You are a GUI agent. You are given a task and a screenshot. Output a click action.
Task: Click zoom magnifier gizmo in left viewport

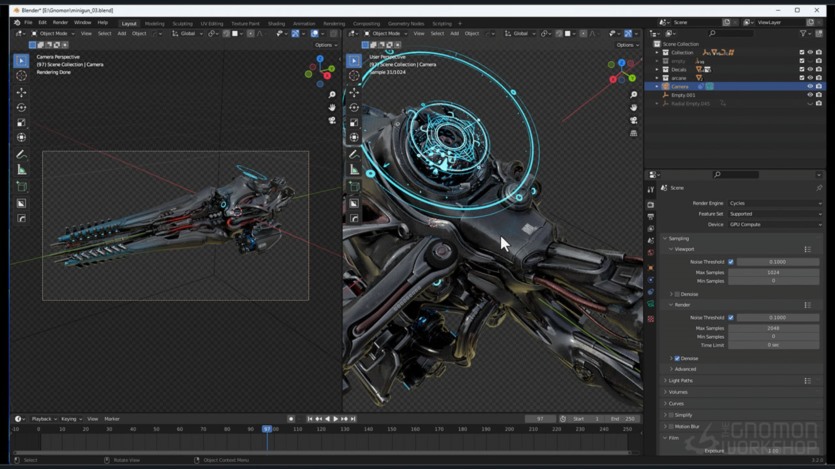tap(332, 95)
